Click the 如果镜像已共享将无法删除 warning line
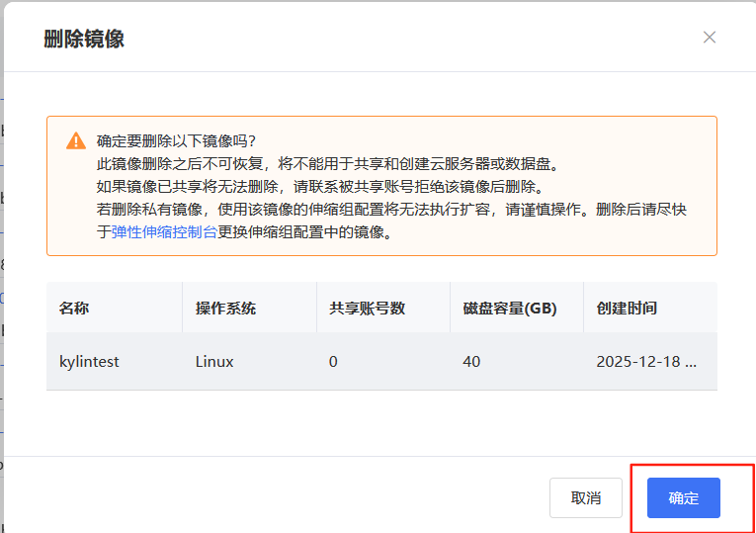This screenshot has height=533, width=756. [x=319, y=186]
